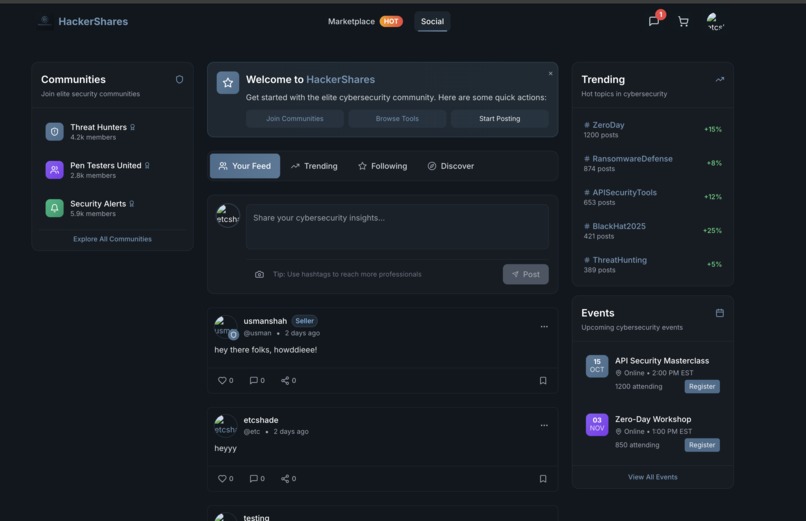Click the HackerShares logo icon
Image resolution: width=806 pixels, height=521 pixels.
point(45,21)
